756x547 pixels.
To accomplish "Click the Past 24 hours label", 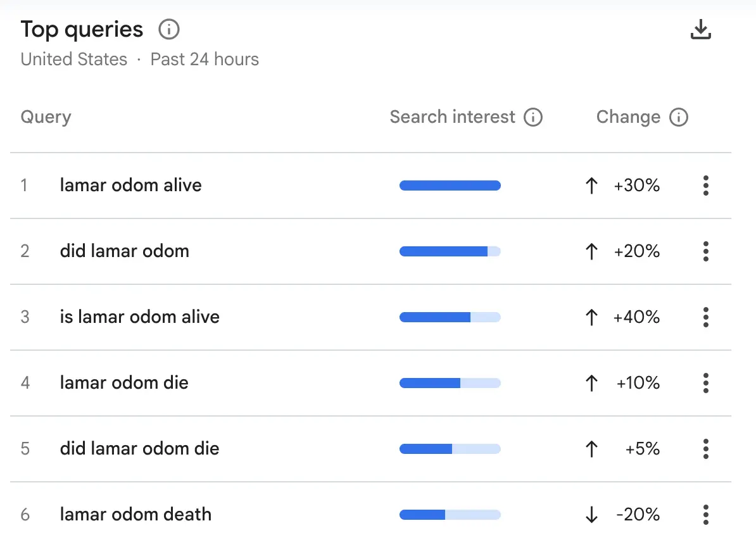I will 204,59.
